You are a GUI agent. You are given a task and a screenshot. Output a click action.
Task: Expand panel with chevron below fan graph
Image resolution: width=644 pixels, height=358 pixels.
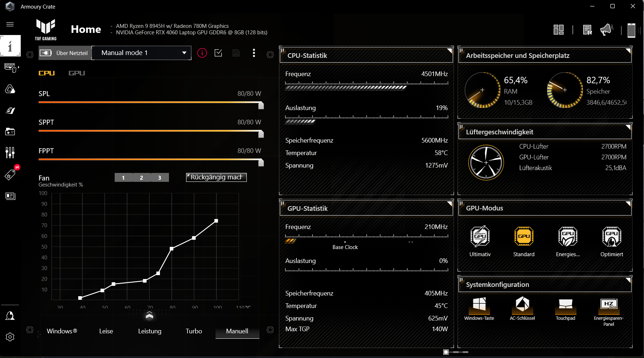point(150,315)
